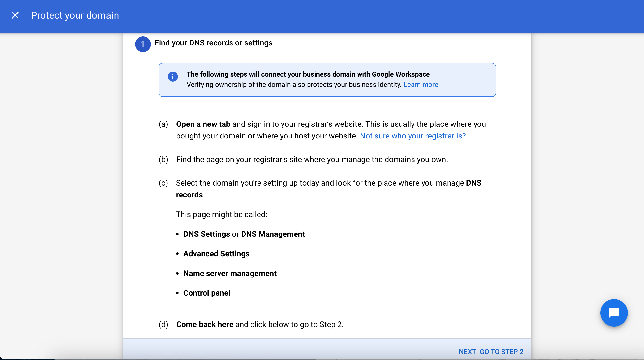Click the DNS Management bold text

point(273,234)
